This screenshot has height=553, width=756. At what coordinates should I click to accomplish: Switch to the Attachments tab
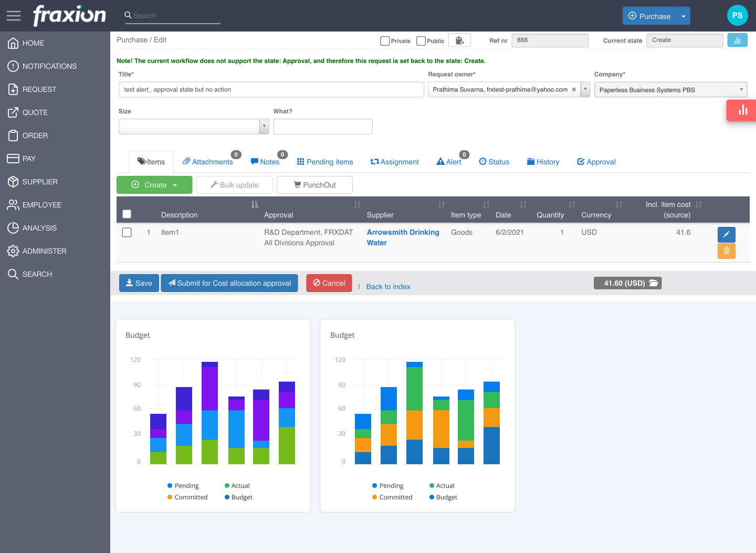(208, 162)
